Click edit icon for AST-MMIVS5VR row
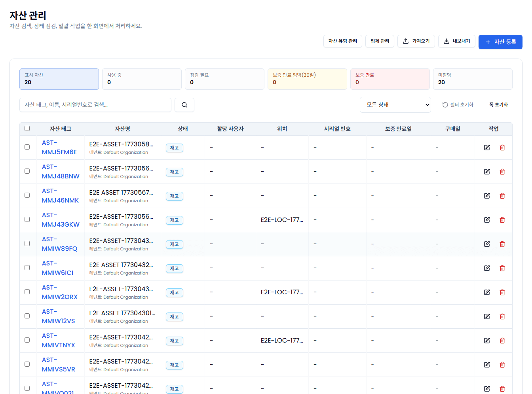 (487, 365)
